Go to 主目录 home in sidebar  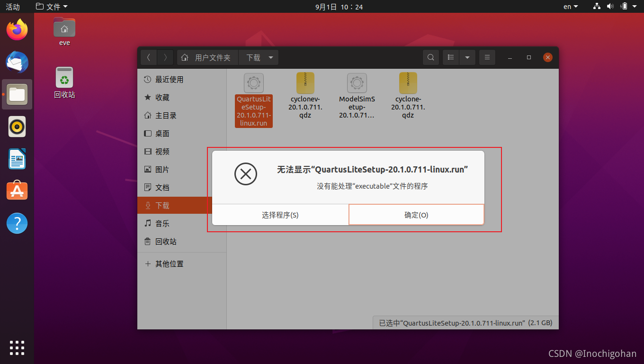click(x=182, y=116)
